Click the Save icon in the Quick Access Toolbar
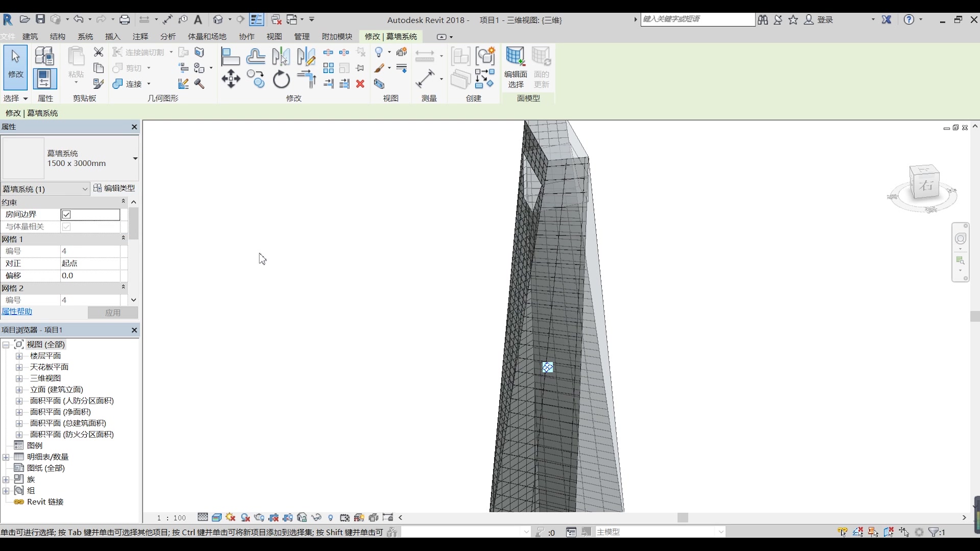The height and width of the screenshot is (551, 980). (41, 19)
